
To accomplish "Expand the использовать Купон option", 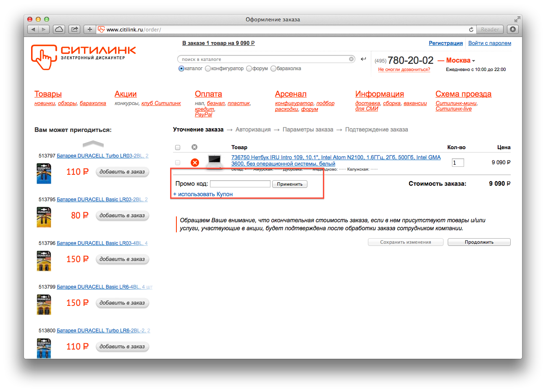I will (x=203, y=194).
